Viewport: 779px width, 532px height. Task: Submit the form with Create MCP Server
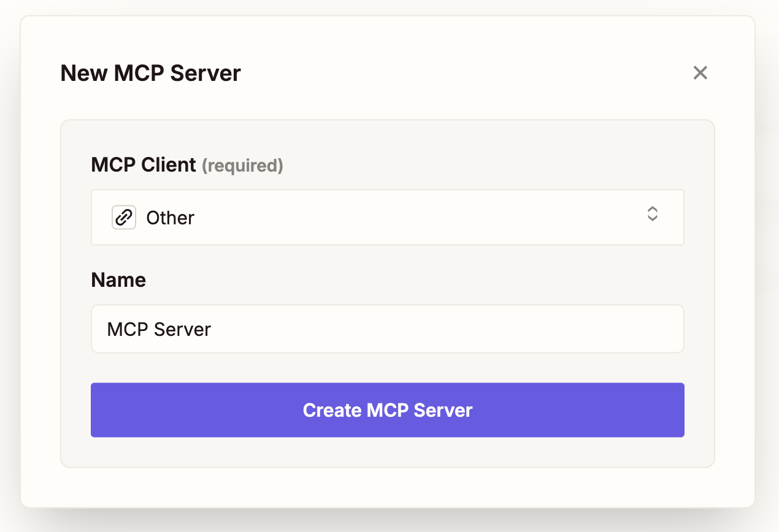[387, 409]
